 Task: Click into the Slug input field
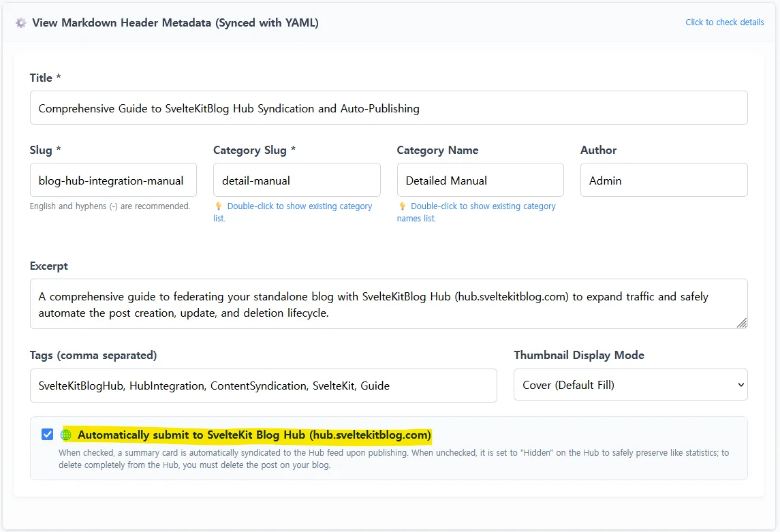point(113,180)
